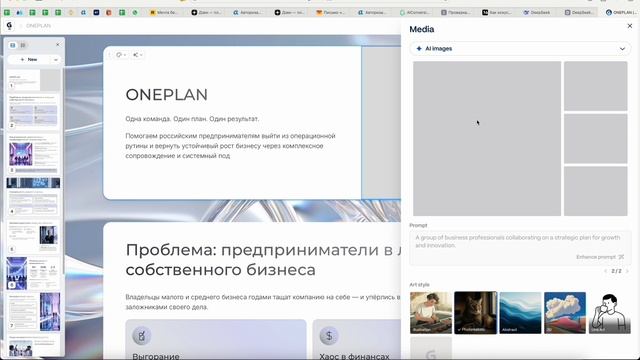Open slide 4 thumbnail in sidebar
640x360 pixels.
[33, 196]
